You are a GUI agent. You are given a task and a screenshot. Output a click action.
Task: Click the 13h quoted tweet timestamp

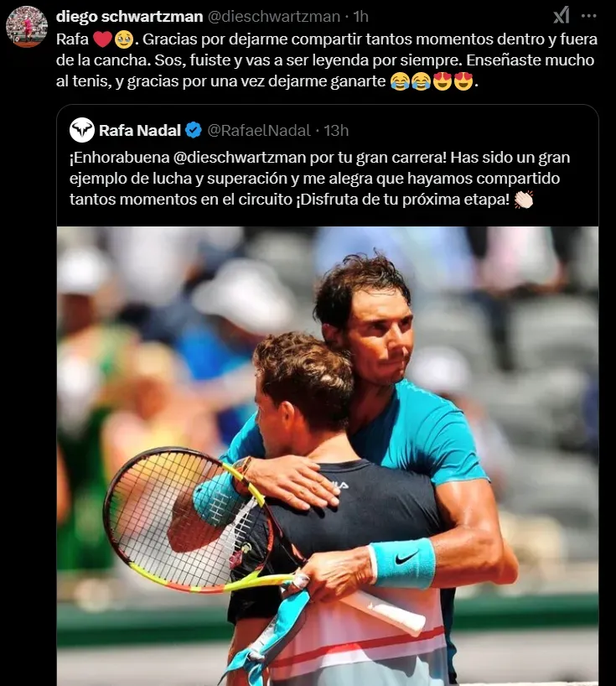[336, 130]
